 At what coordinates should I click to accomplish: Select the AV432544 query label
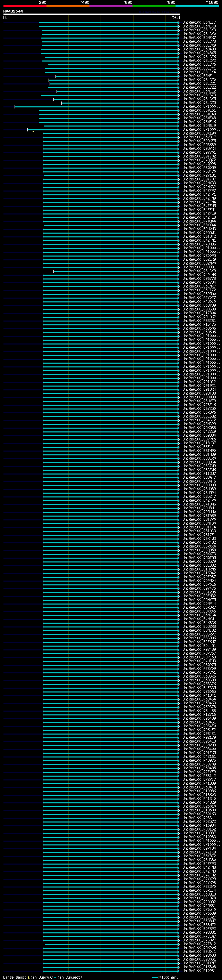tap(13, 11)
